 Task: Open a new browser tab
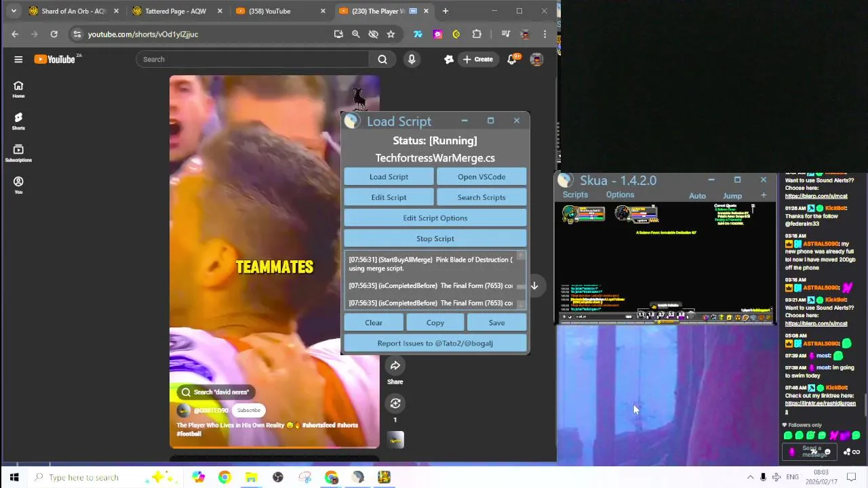(446, 11)
